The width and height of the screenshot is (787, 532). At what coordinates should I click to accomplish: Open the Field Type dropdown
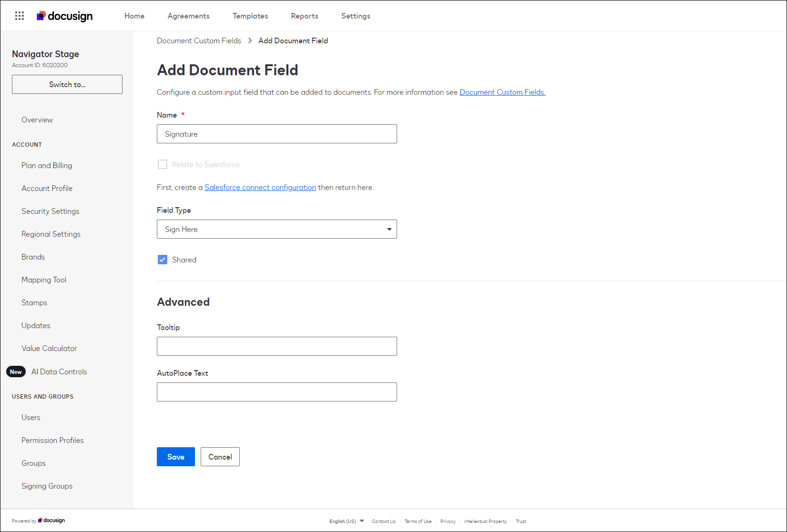coord(276,230)
